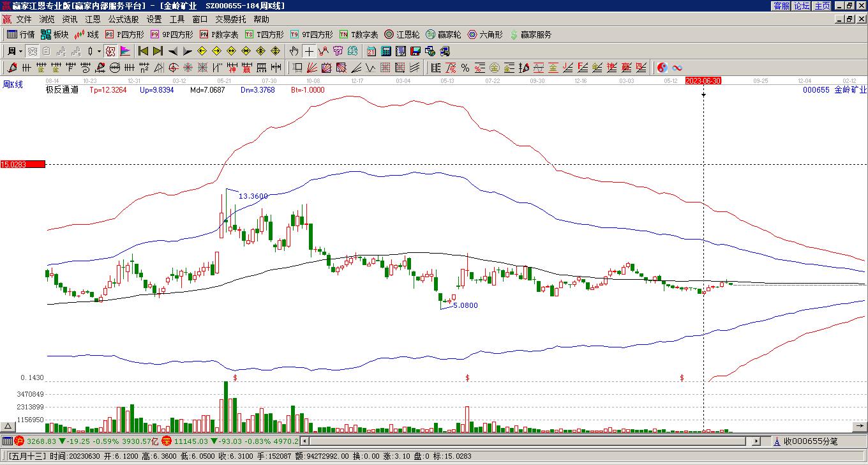The image size is (868, 465).
Task: Click the red-blue yin-yang icon
Action: (662, 68)
